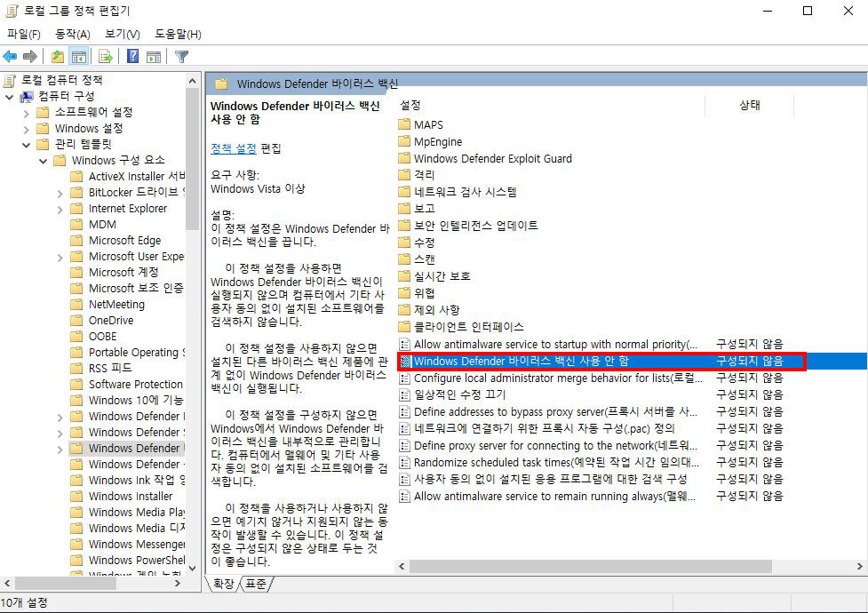Select the Windows Installer tree folder
Viewport: 868px width, 613px height.
(x=123, y=497)
